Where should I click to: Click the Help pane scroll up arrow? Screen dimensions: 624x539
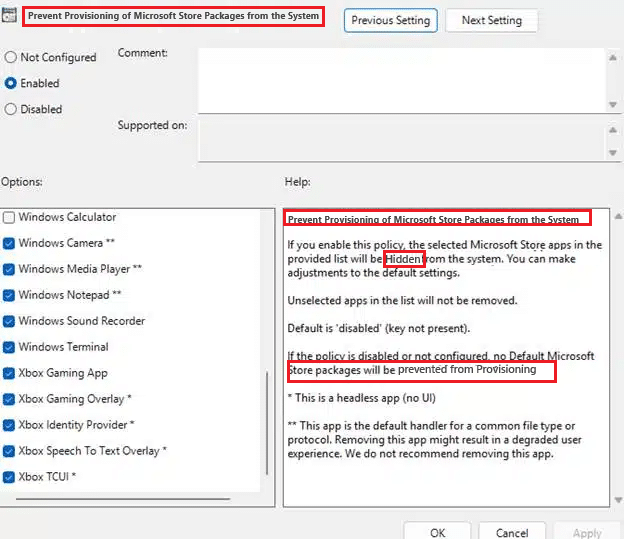click(618, 217)
